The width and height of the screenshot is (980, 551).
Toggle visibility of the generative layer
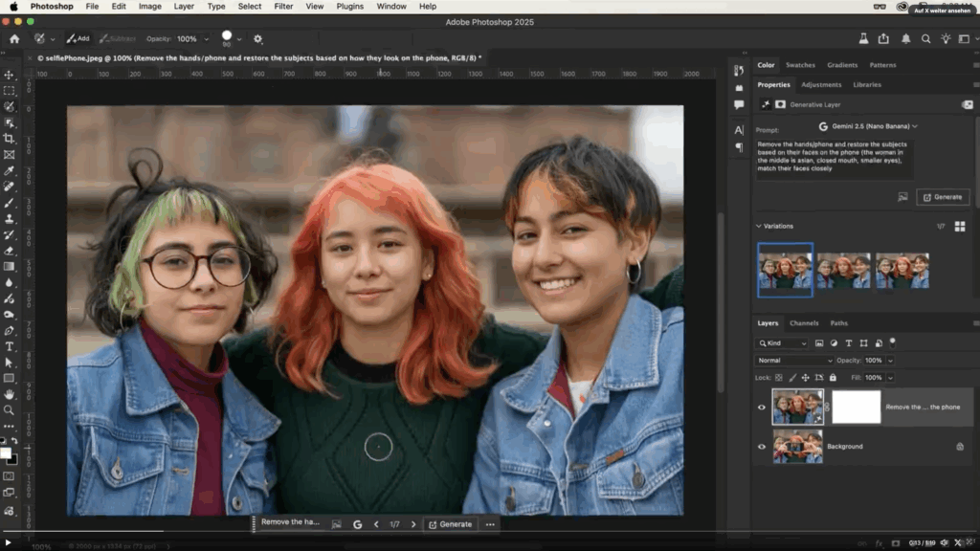tap(762, 408)
